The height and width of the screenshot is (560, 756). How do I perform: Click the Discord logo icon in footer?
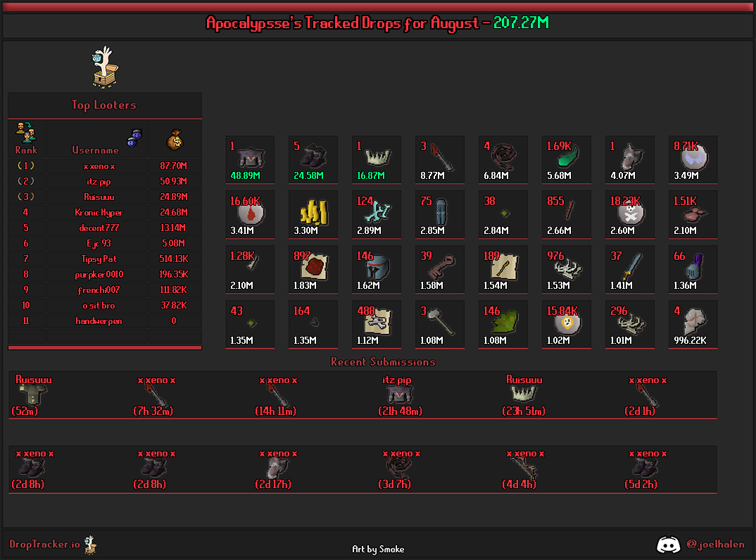pos(668,545)
